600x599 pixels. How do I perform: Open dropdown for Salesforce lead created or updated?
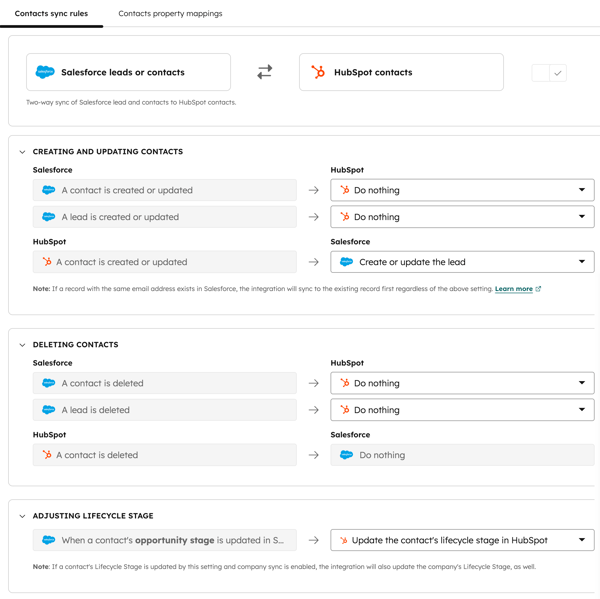pos(462,217)
